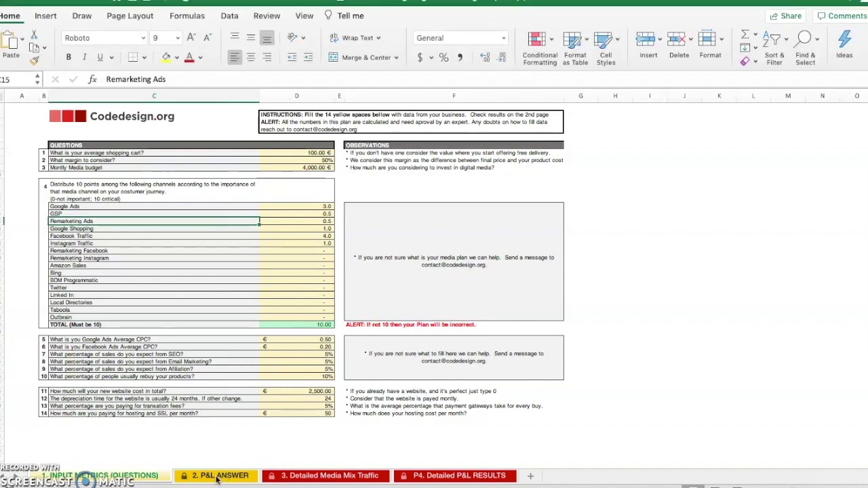Switch to the 3. Detailed Media Mix Traffic sheet
Image resolution: width=868 pixels, height=488 pixels.
[x=325, y=476]
